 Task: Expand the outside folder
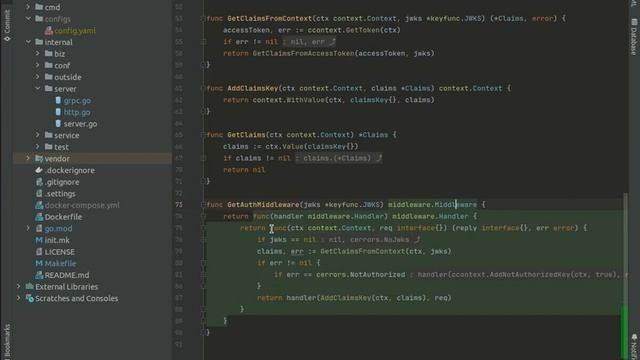pos(38,77)
